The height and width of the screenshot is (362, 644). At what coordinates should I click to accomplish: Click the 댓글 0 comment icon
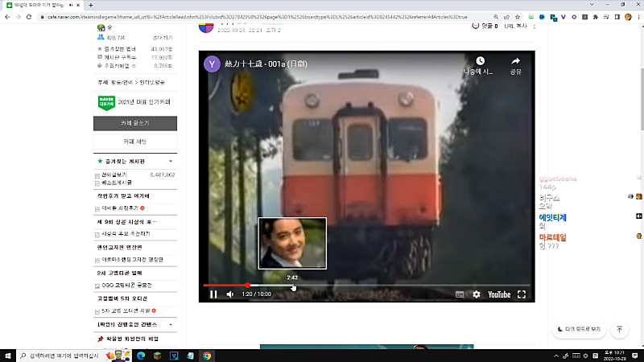coord(476,26)
